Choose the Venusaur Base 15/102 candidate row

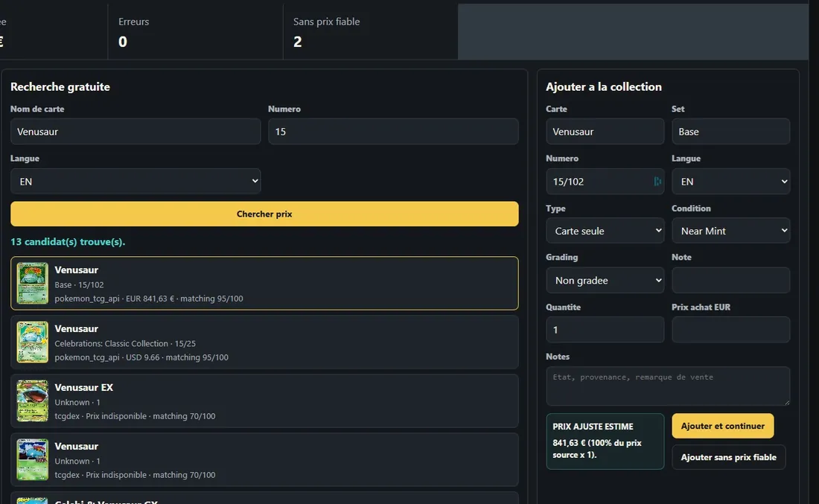[x=264, y=283]
